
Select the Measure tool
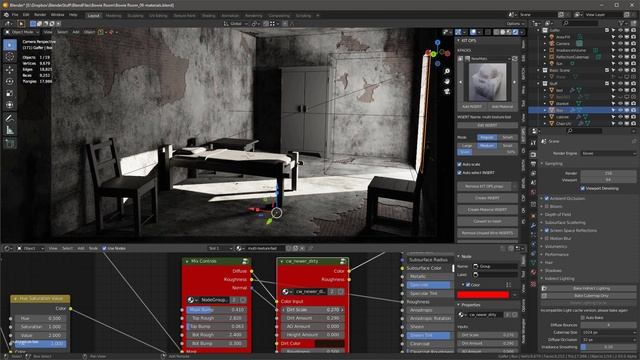10,131
